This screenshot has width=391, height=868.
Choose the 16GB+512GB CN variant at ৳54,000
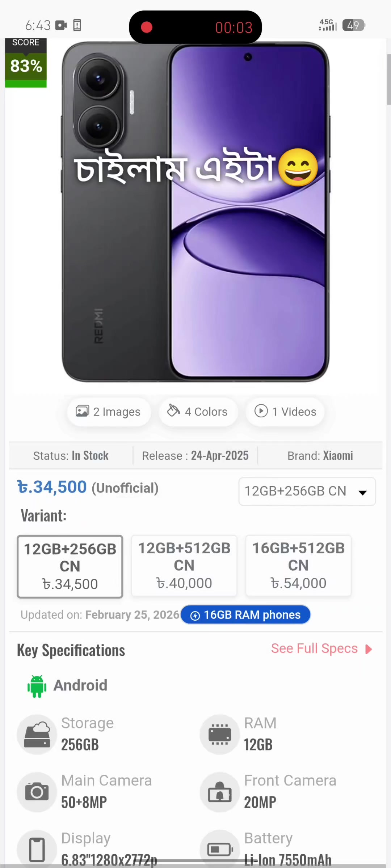click(x=298, y=566)
